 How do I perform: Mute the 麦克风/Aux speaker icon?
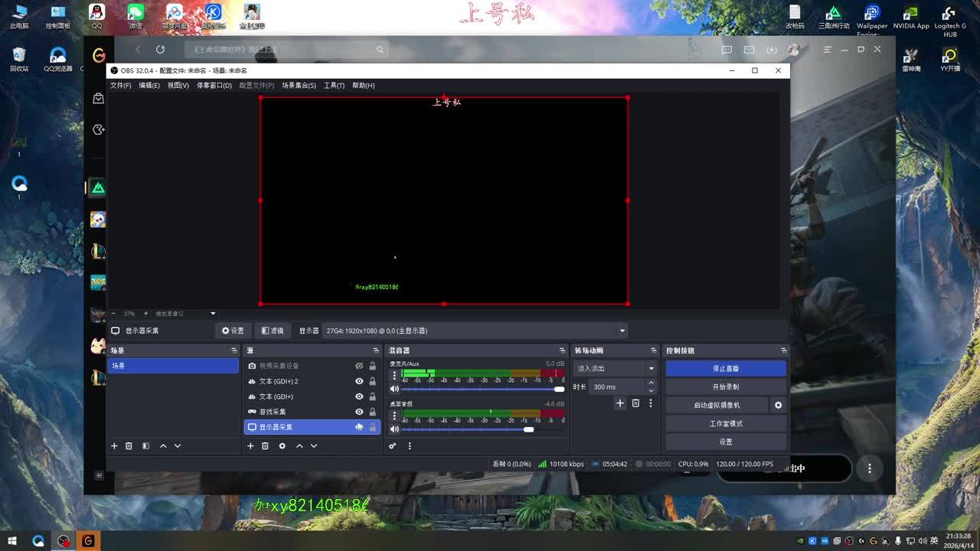click(394, 389)
